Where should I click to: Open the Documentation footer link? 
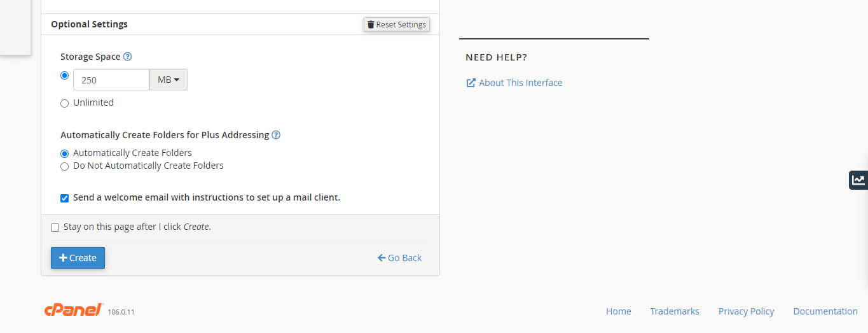tap(825, 311)
